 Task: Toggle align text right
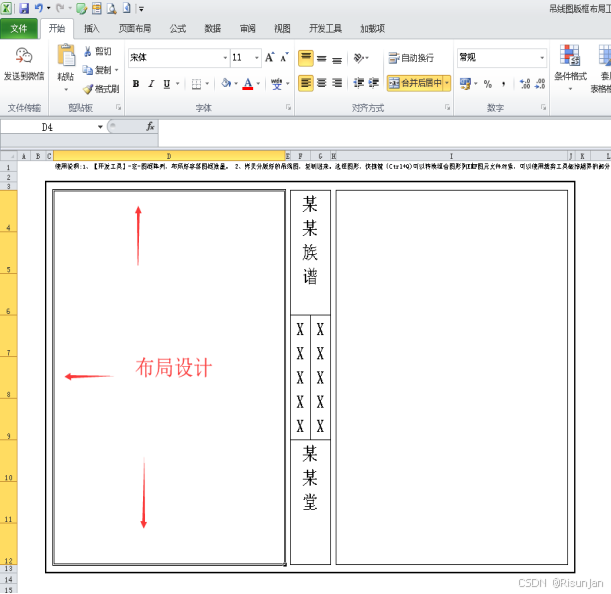point(337,83)
